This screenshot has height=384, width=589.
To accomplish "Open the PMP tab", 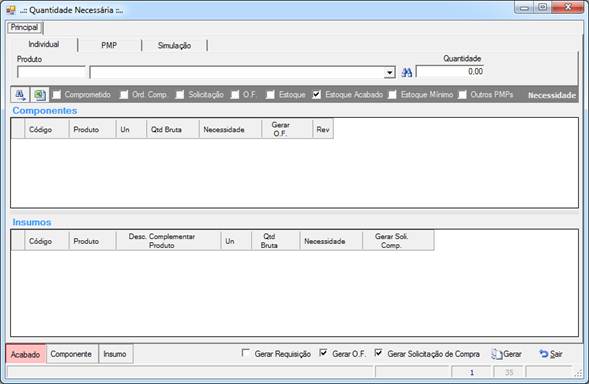I will click(x=109, y=45).
